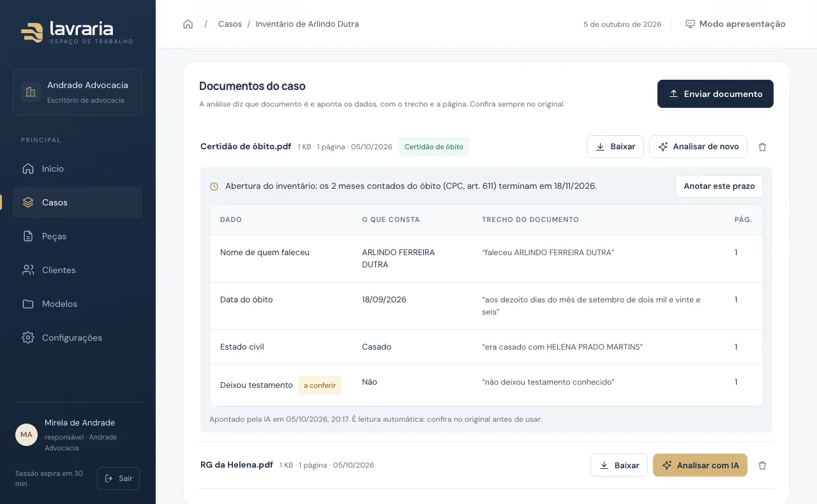Enable Modo apresentação
This screenshot has width=817, height=504.
735,24
